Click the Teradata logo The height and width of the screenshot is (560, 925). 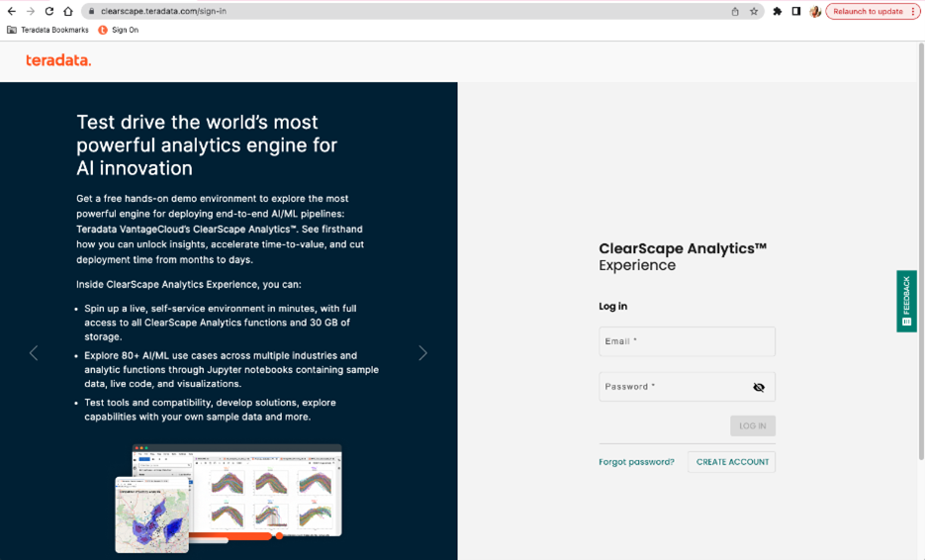pyautogui.click(x=58, y=60)
